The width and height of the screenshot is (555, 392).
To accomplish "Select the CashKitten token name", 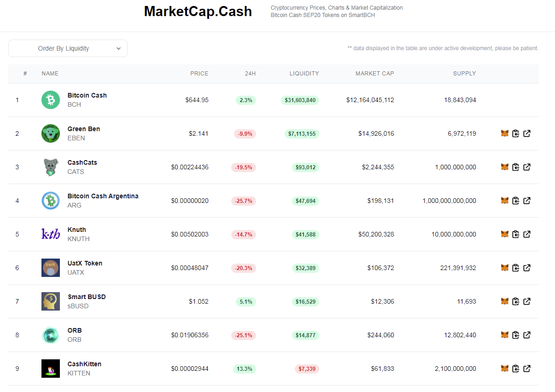I will point(84,364).
